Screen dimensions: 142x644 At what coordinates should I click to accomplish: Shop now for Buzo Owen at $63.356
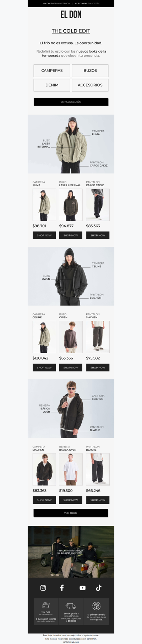[x=71, y=367]
